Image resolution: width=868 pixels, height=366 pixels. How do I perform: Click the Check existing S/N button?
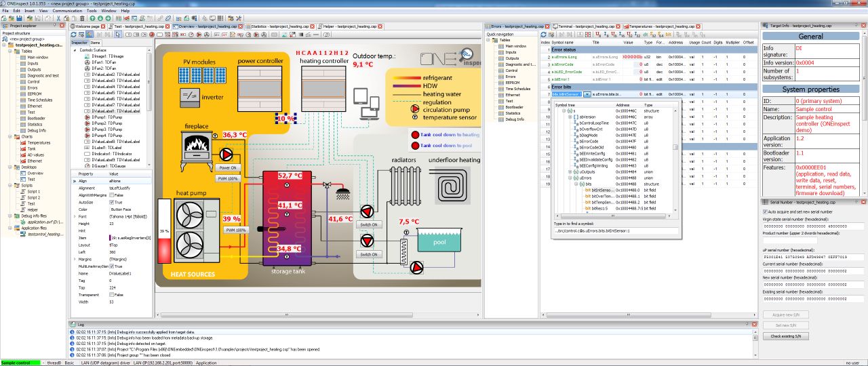pyautogui.click(x=786, y=336)
